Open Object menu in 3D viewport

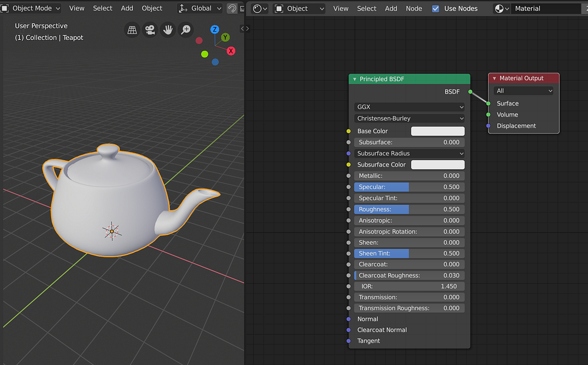tap(152, 8)
